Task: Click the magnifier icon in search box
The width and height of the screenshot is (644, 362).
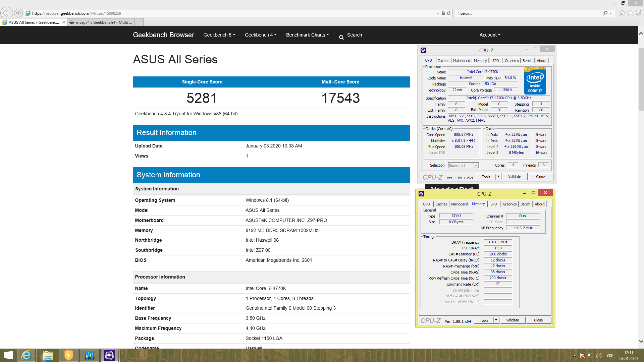Action: (605, 13)
